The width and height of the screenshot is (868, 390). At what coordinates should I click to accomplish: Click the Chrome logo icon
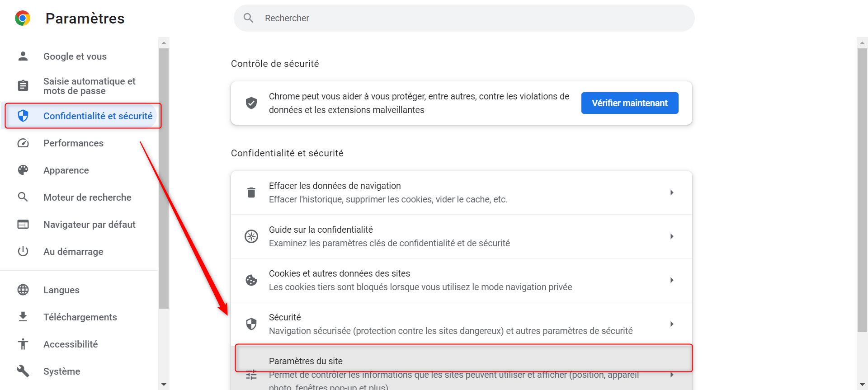23,19
